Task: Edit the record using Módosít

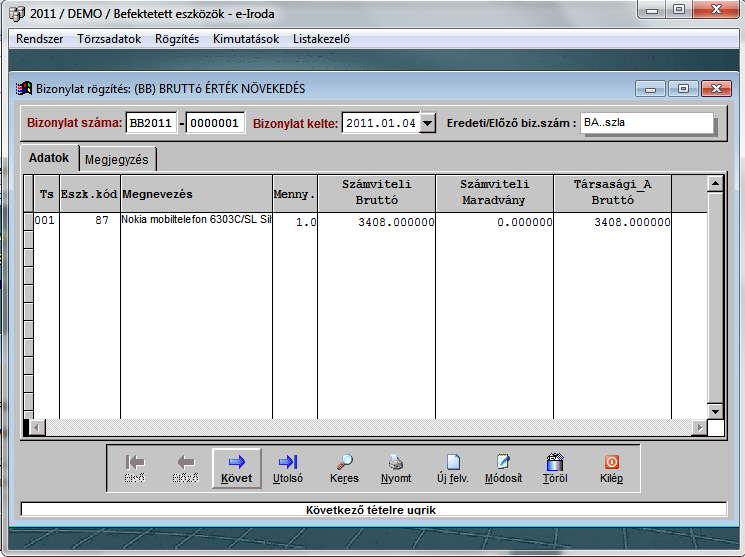Action: point(503,468)
